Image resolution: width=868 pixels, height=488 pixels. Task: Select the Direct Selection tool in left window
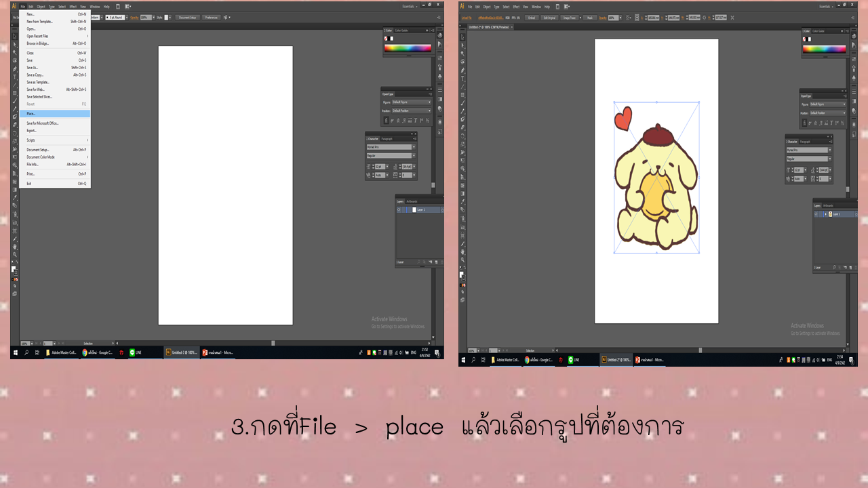14,45
